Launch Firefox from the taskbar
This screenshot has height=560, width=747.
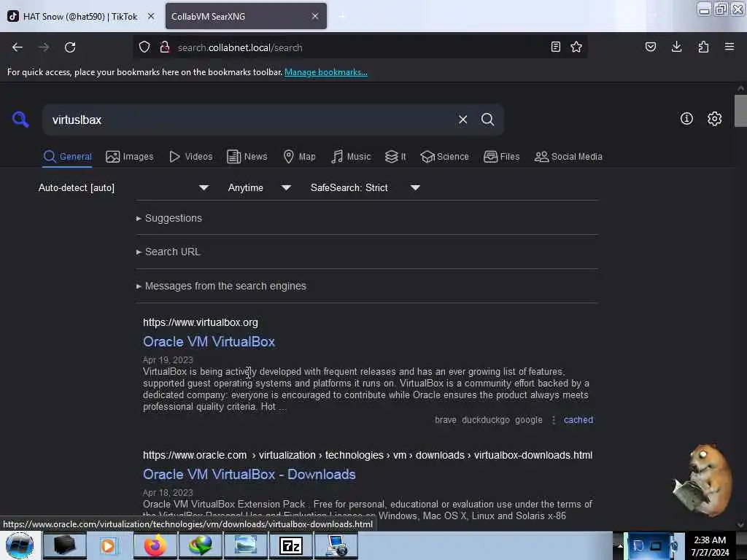point(155,545)
